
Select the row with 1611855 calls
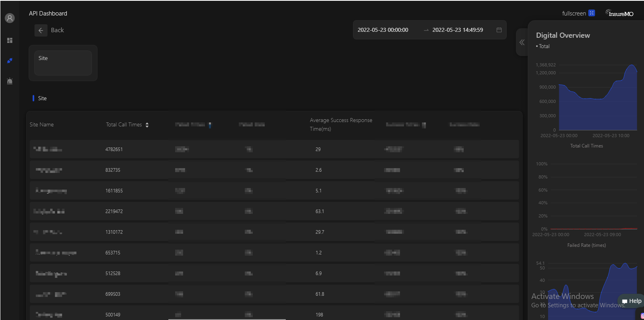pos(274,190)
